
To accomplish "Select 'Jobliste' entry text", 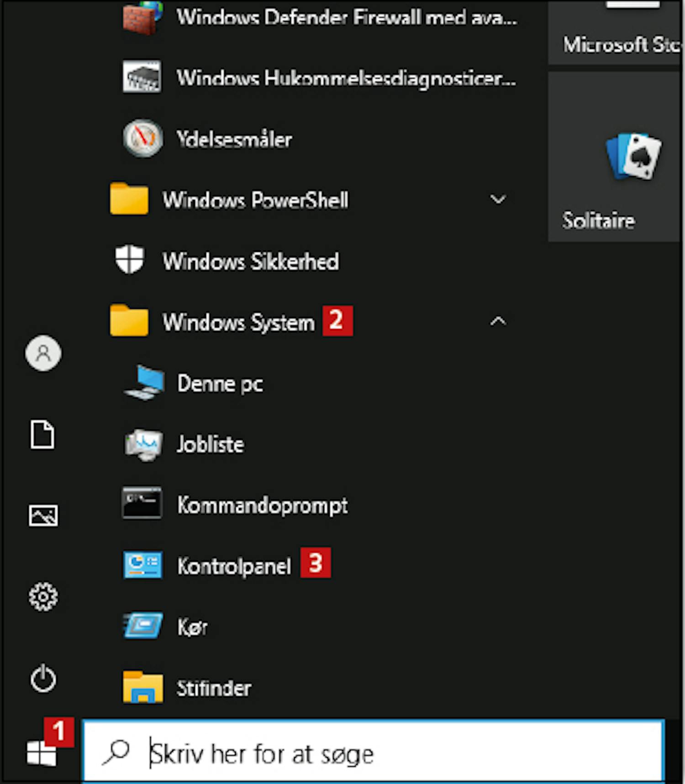I will [x=211, y=444].
